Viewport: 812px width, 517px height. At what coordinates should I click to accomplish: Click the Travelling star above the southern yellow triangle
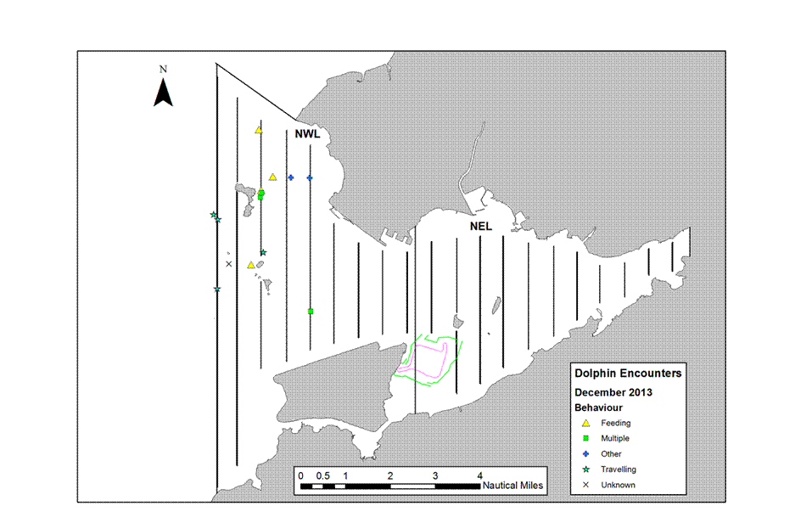(263, 252)
